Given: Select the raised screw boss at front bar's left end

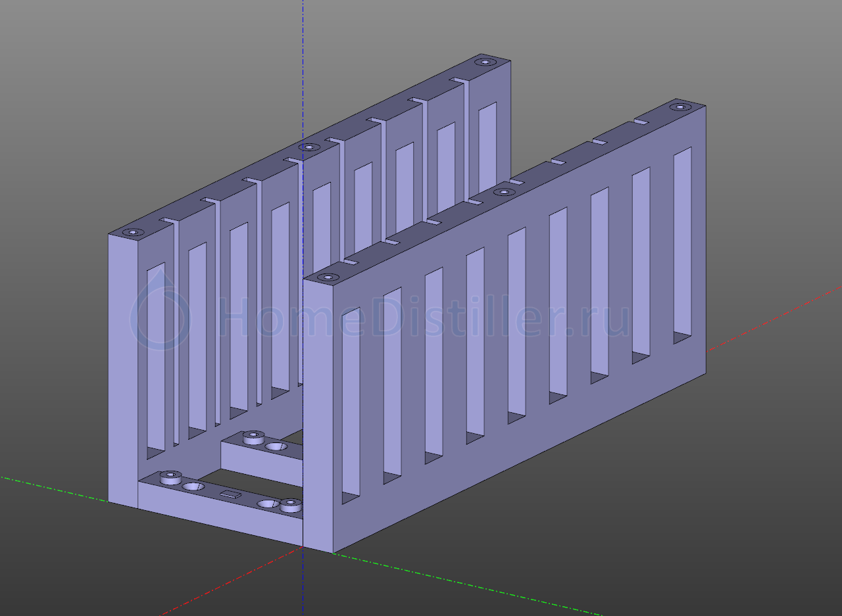Looking at the screenshot, I should pos(171,476).
